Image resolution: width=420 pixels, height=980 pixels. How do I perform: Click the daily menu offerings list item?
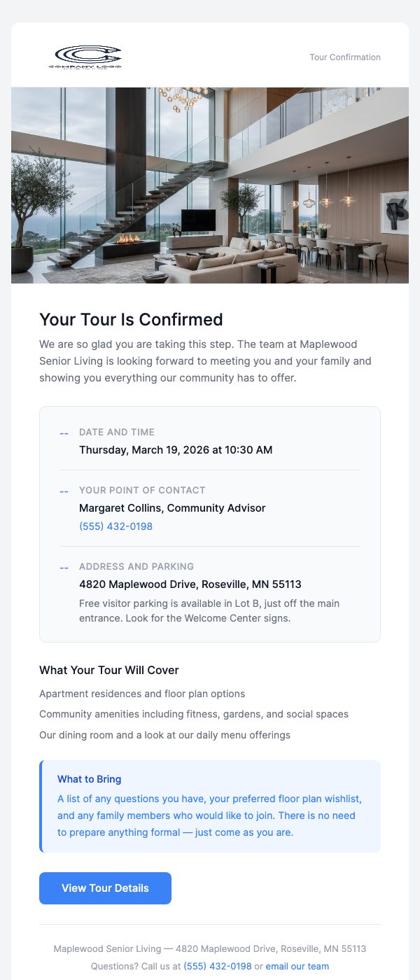point(166,734)
